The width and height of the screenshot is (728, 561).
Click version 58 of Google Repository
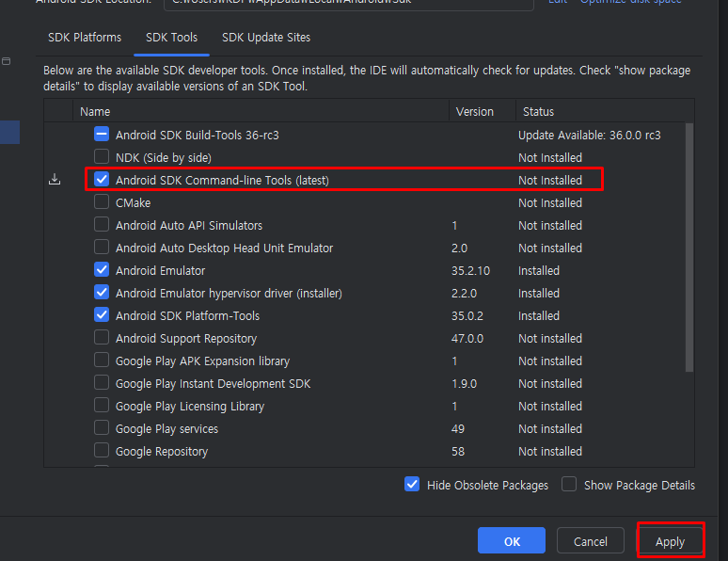tap(458, 451)
